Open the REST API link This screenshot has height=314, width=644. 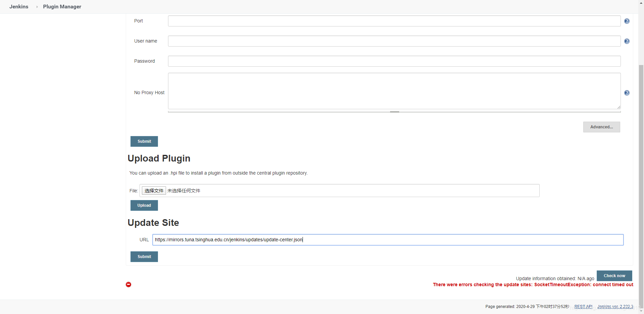pos(583,307)
